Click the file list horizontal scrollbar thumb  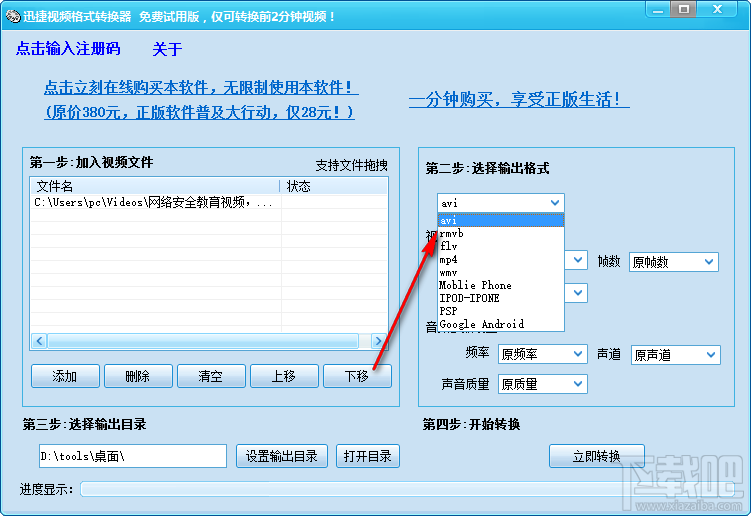[x=203, y=341]
